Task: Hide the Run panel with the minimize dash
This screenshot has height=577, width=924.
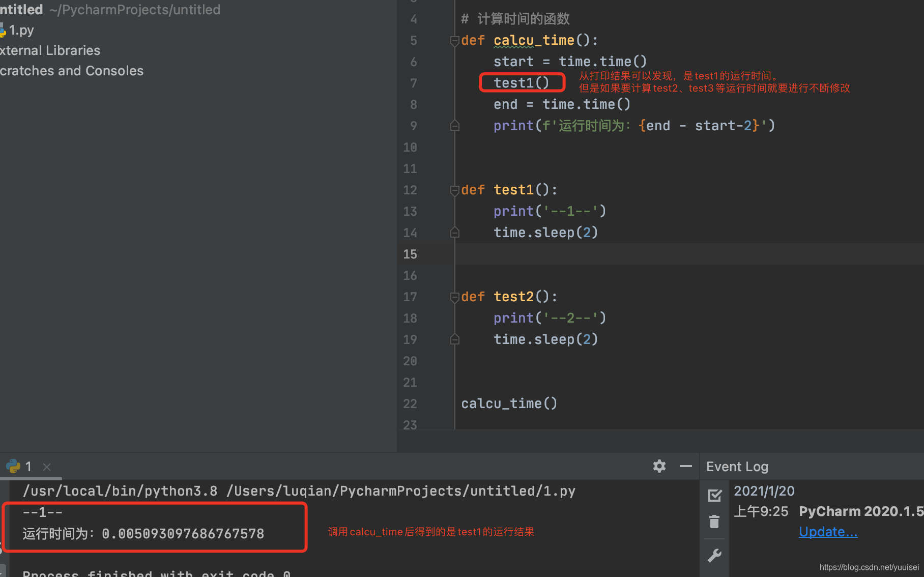Action: tap(686, 466)
